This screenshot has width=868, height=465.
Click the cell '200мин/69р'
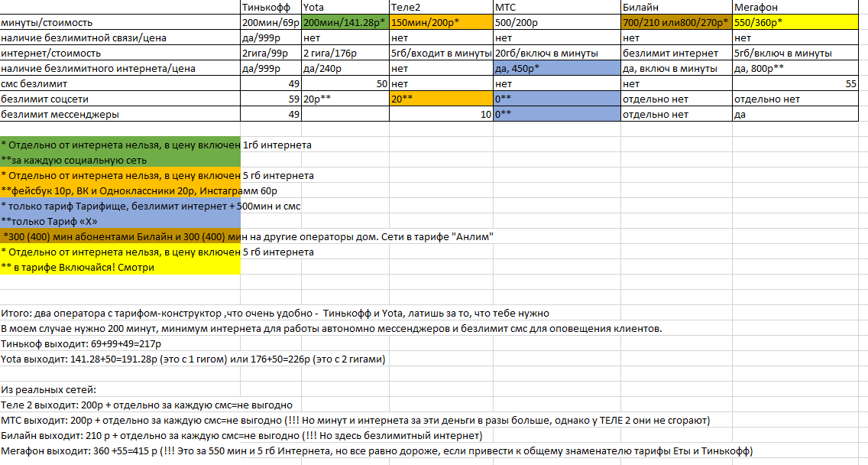[270, 23]
